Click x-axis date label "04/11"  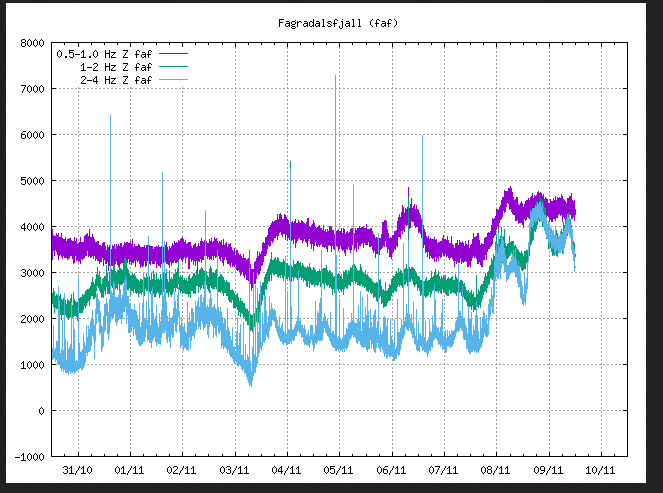286,470
